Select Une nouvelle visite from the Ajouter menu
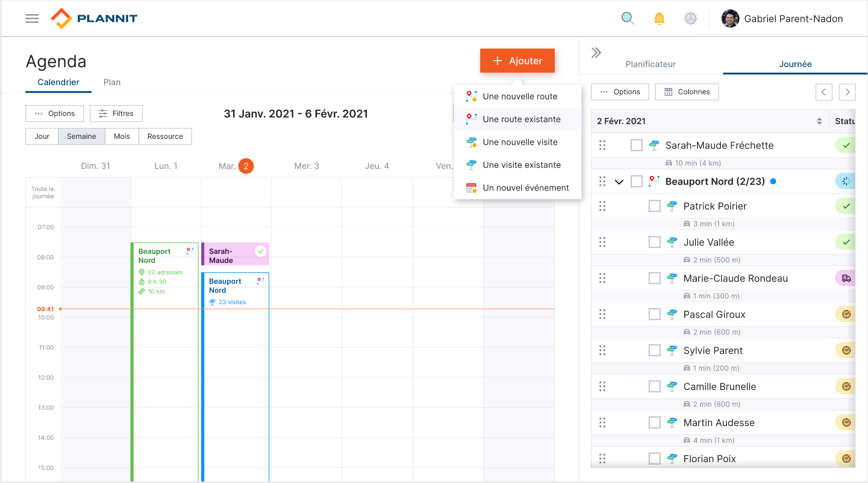The image size is (868, 483). pyautogui.click(x=520, y=142)
